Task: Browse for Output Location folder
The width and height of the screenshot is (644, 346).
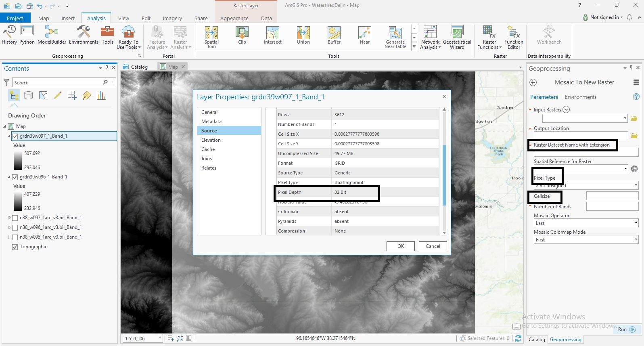Action: [634, 136]
